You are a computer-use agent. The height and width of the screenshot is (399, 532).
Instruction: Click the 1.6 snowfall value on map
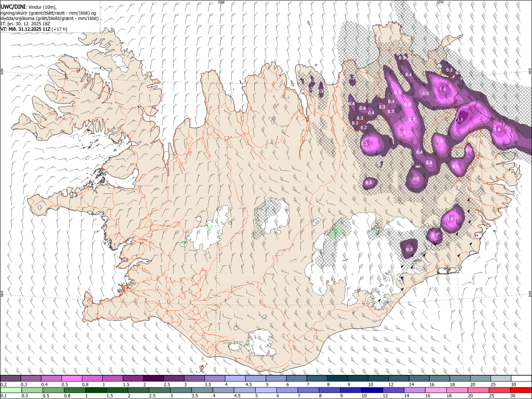click(443, 89)
